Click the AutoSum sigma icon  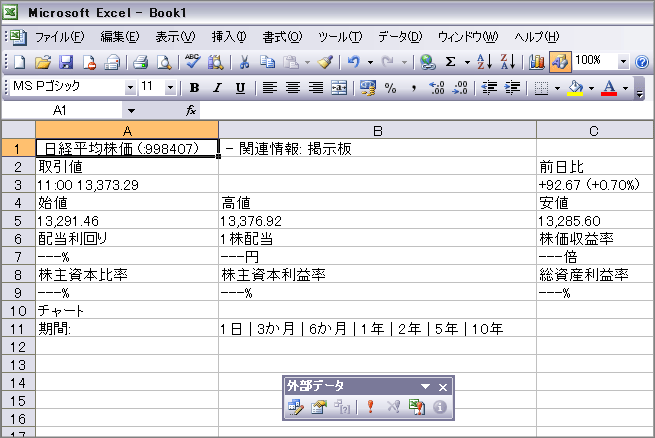click(450, 63)
